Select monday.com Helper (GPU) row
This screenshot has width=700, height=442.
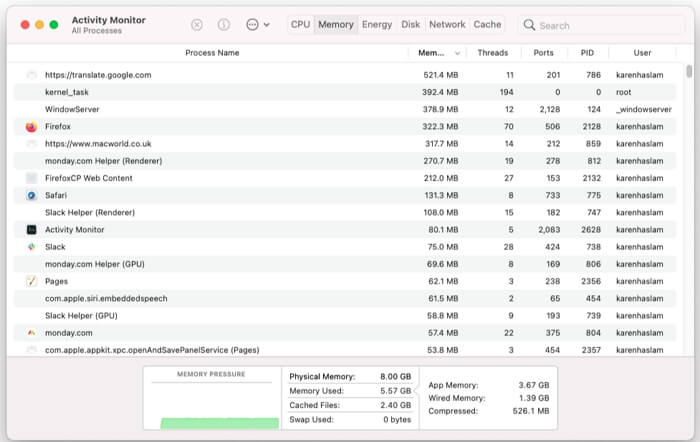pos(345,264)
